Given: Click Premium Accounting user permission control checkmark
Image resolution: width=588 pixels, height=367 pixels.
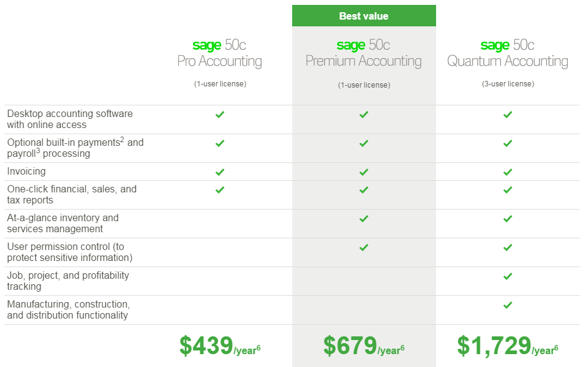Looking at the screenshot, I should [364, 248].
